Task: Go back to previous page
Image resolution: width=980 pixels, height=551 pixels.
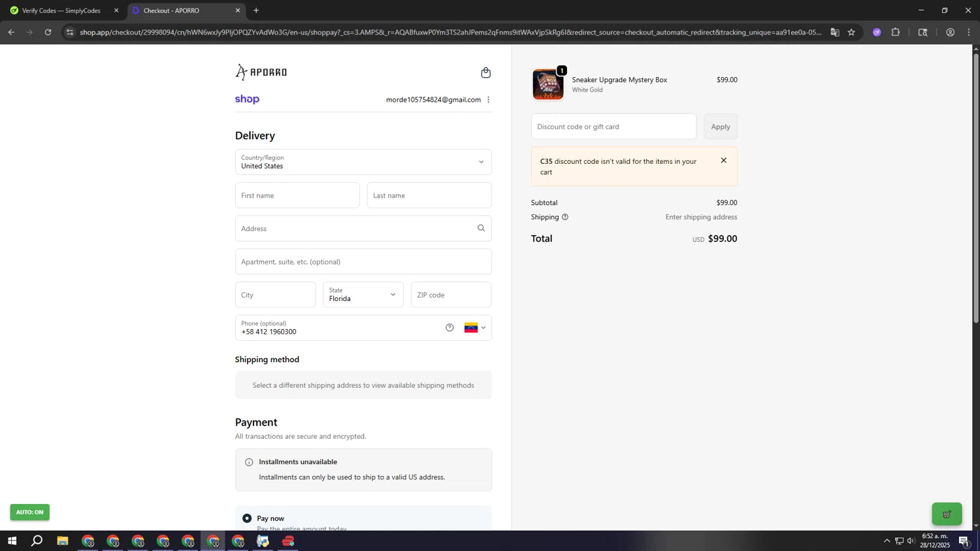Action: coord(11,32)
